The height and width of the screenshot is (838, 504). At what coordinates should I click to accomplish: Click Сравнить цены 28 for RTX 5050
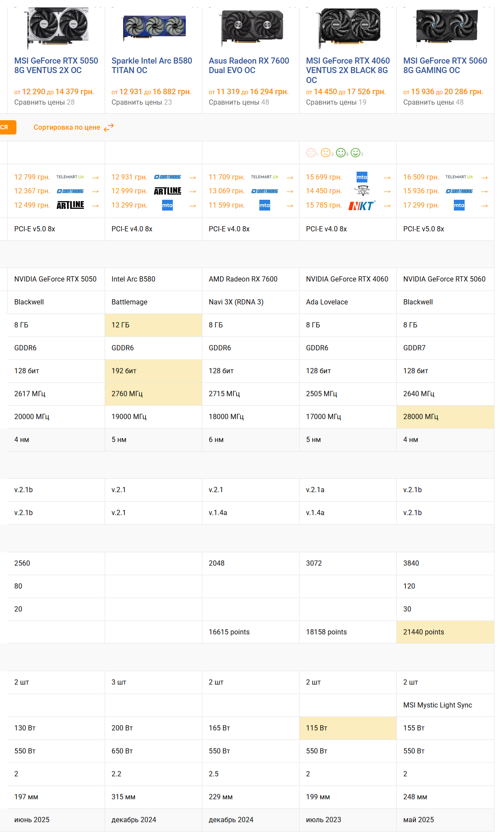[45, 102]
